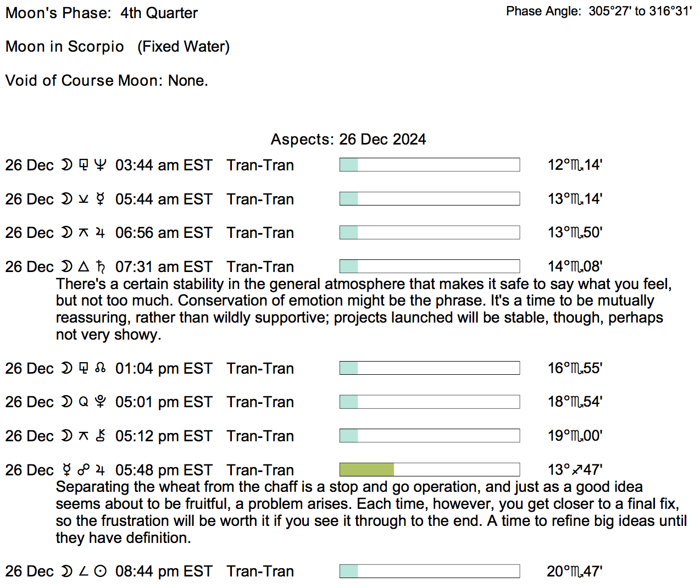Click the Scorpio sign glyph next to 14°08'
The image size is (700, 588).
click(x=577, y=267)
